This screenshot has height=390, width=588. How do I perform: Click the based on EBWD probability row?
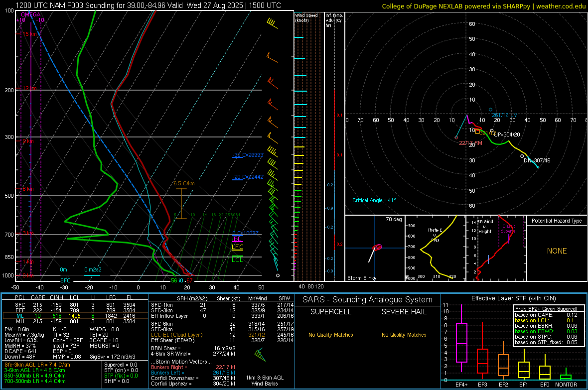546,331
